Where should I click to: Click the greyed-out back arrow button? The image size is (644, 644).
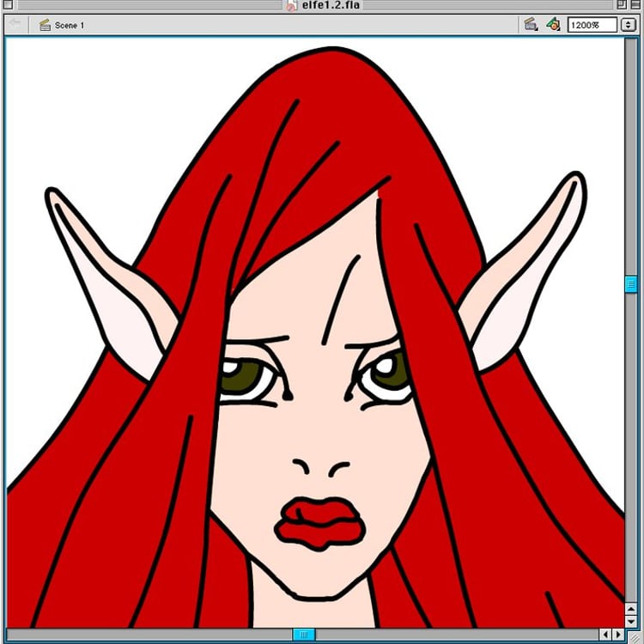[15, 23]
